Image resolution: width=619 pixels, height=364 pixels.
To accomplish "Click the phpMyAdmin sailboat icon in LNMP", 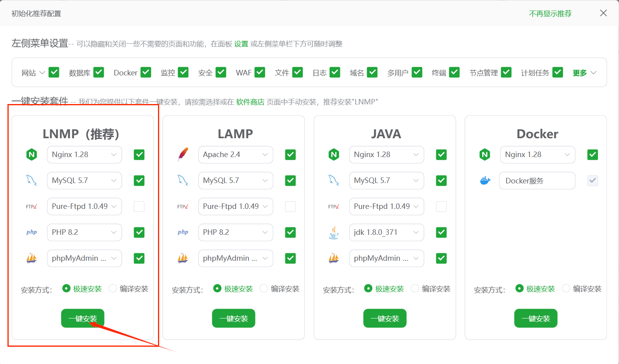I will [x=31, y=258].
